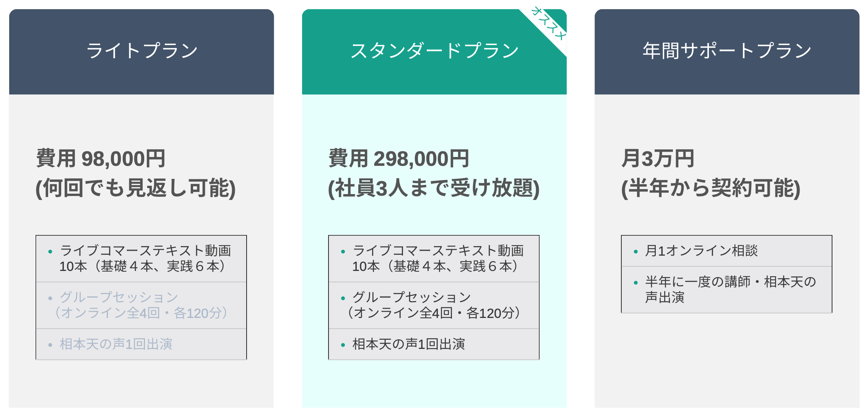
Task: Click the (何回でも見返し可能) note
Action: (x=135, y=188)
